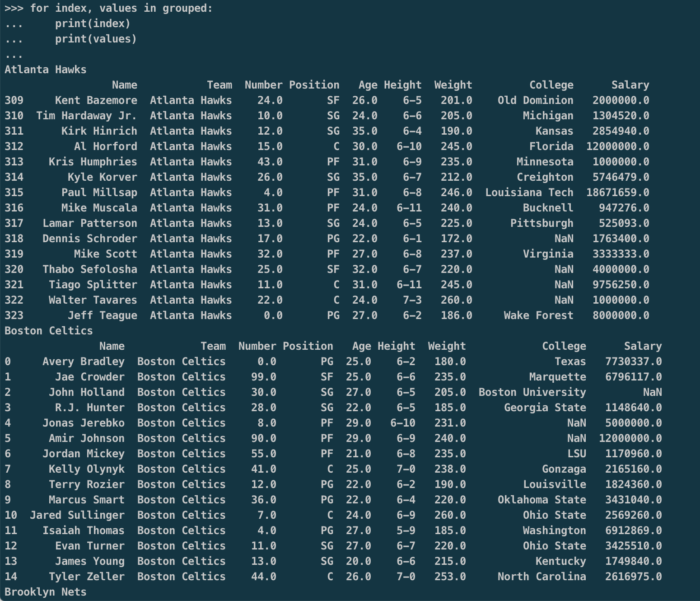Click the height '5-9' in Isaiah Thomas's row
This screenshot has width=700, height=601.
click(x=406, y=531)
